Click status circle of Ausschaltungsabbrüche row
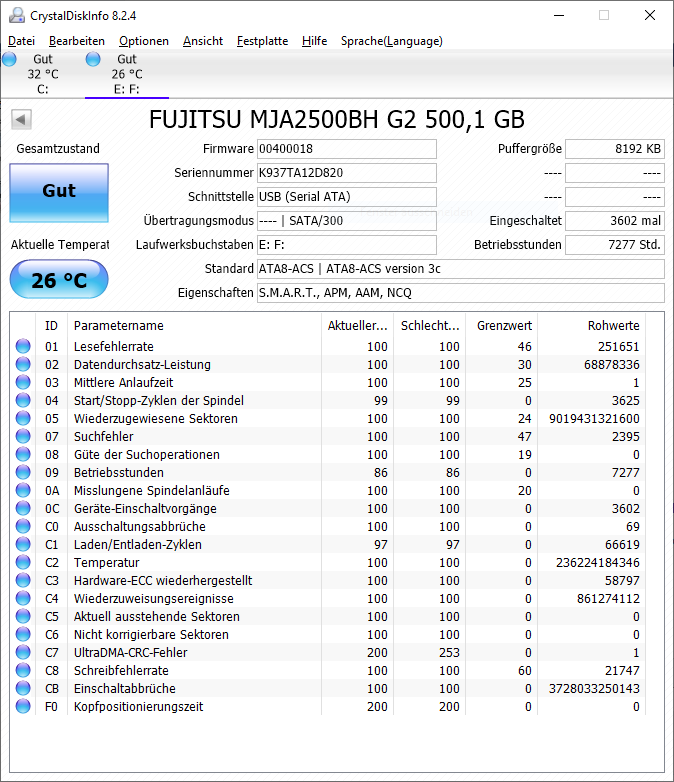 [x=23, y=526]
